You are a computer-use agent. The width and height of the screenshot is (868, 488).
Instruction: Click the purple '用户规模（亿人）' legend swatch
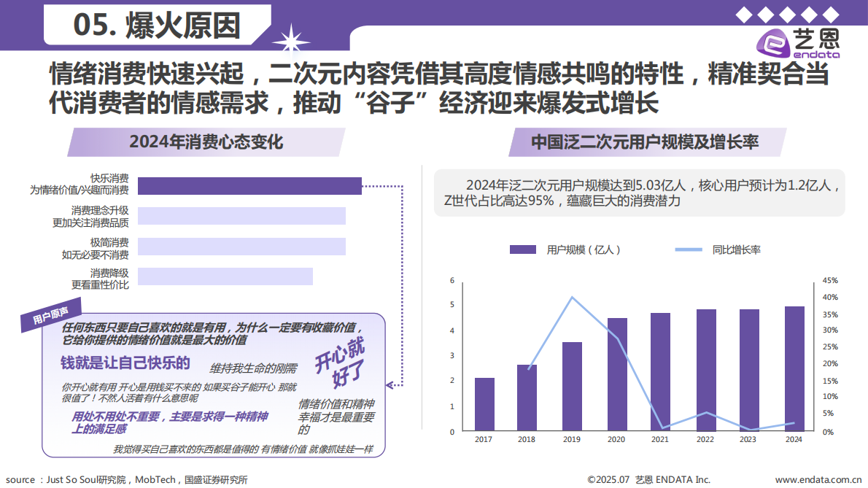pyautogui.click(x=522, y=249)
